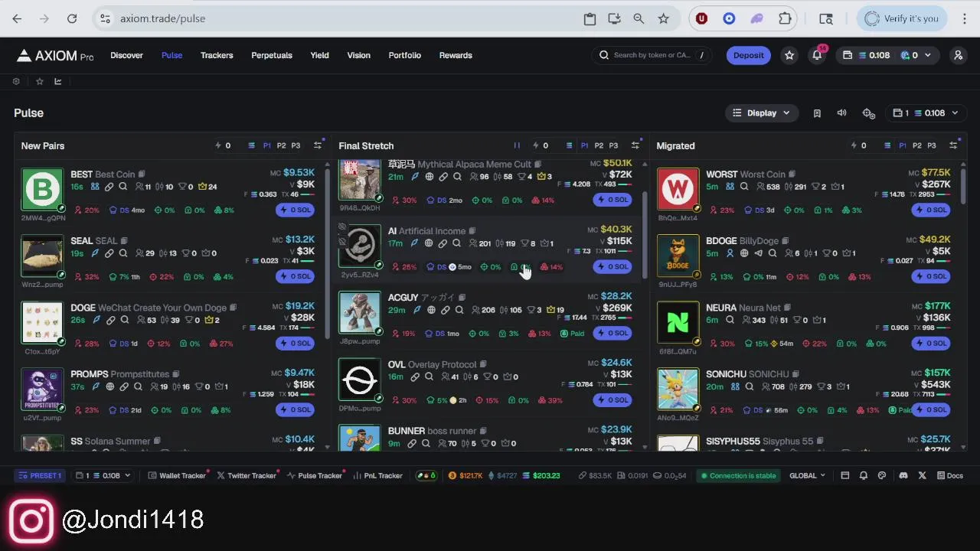Open the Migrated filter sliders icon
Viewport: 980px width, 551px height.
coord(953,145)
